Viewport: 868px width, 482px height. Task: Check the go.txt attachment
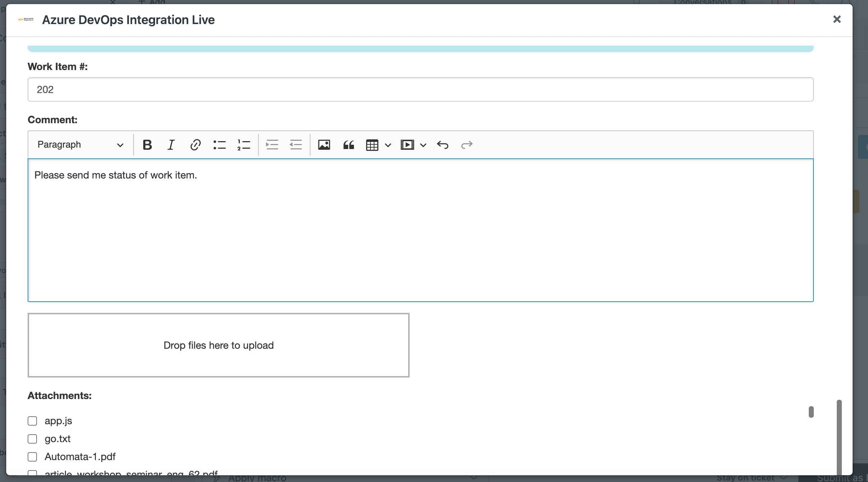click(x=32, y=439)
